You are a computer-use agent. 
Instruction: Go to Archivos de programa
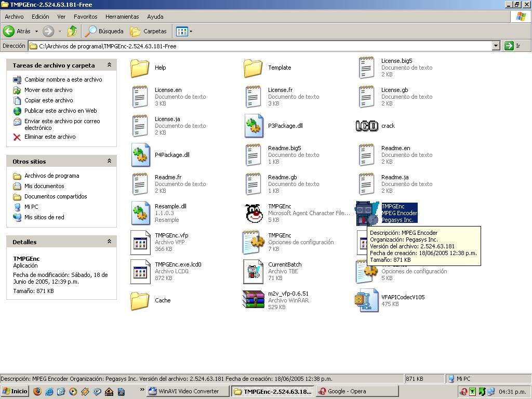coord(52,176)
